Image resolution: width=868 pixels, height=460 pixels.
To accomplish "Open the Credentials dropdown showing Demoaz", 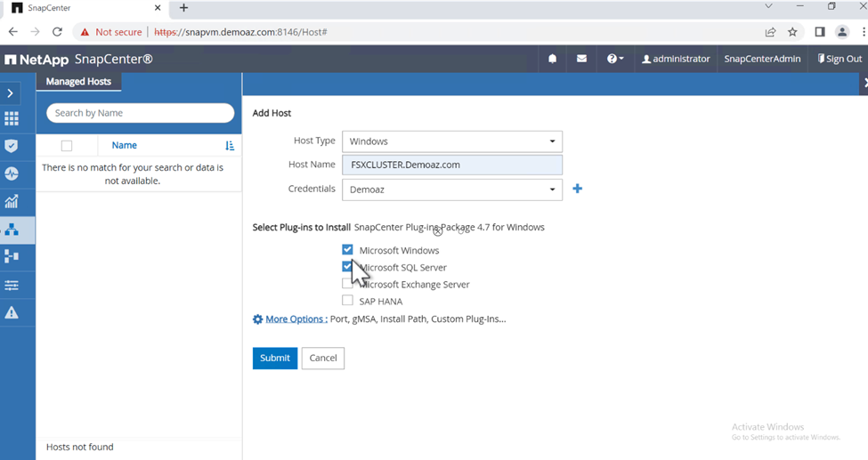I will (x=451, y=190).
